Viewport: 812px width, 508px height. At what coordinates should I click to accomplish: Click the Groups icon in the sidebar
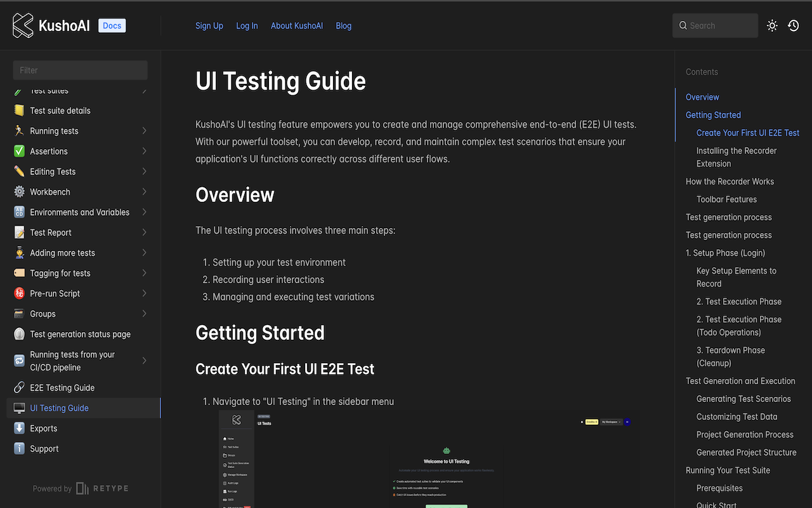click(x=19, y=313)
